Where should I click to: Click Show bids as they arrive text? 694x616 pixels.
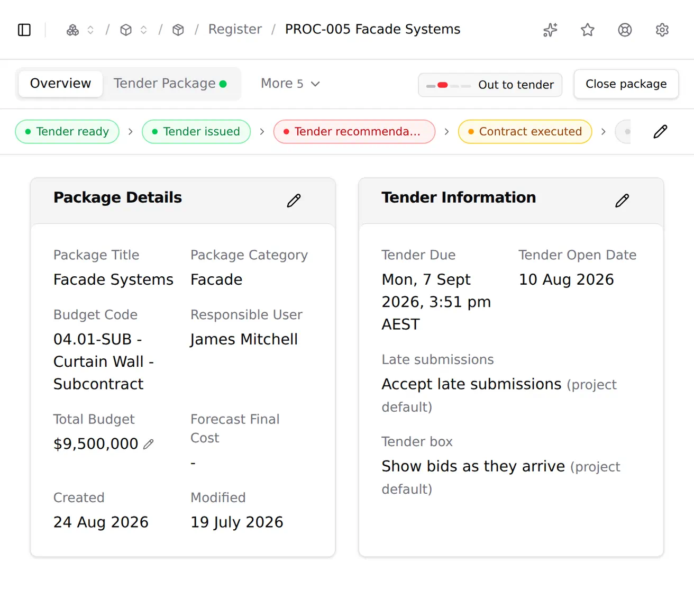[x=473, y=466]
